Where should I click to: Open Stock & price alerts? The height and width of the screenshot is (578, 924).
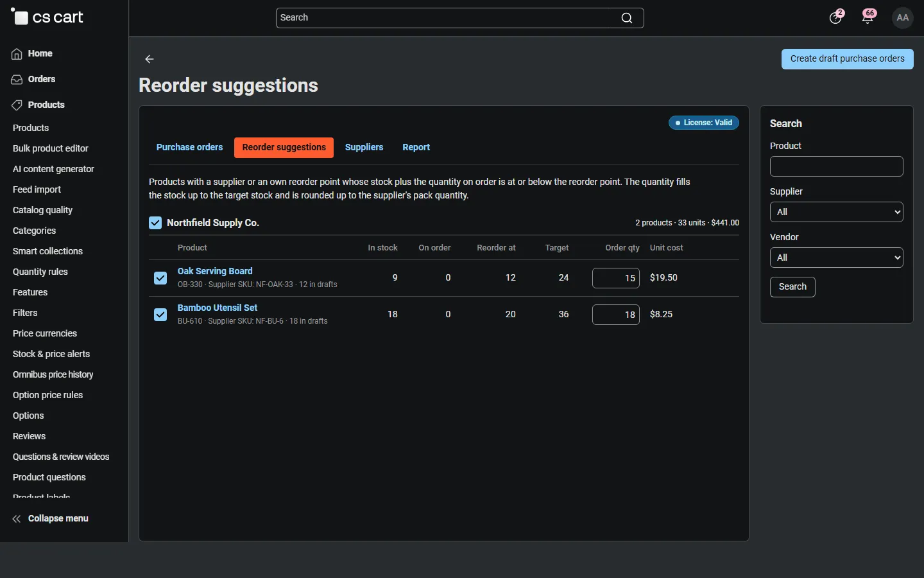pos(51,354)
